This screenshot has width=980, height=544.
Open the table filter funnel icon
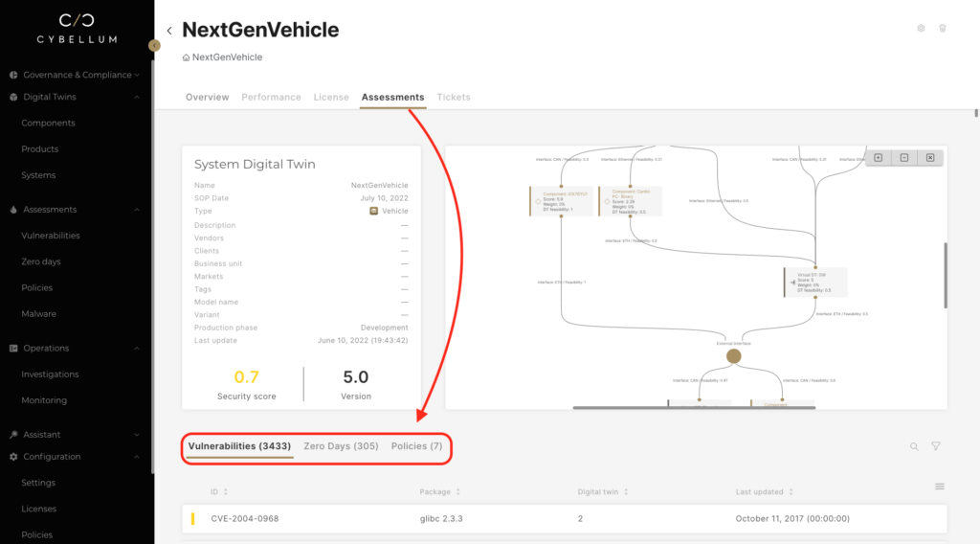tap(936, 446)
